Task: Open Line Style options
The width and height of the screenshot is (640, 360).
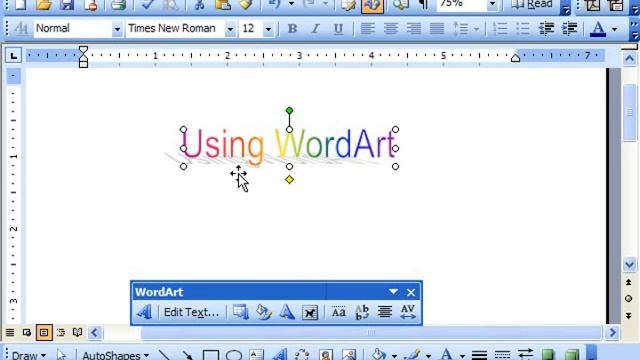Action: [x=480, y=355]
